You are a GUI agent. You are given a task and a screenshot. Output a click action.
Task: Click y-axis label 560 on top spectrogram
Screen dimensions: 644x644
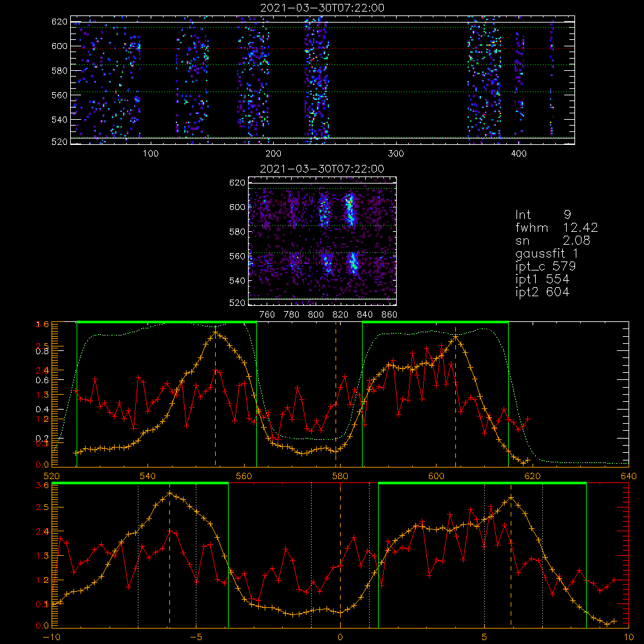click(x=59, y=95)
